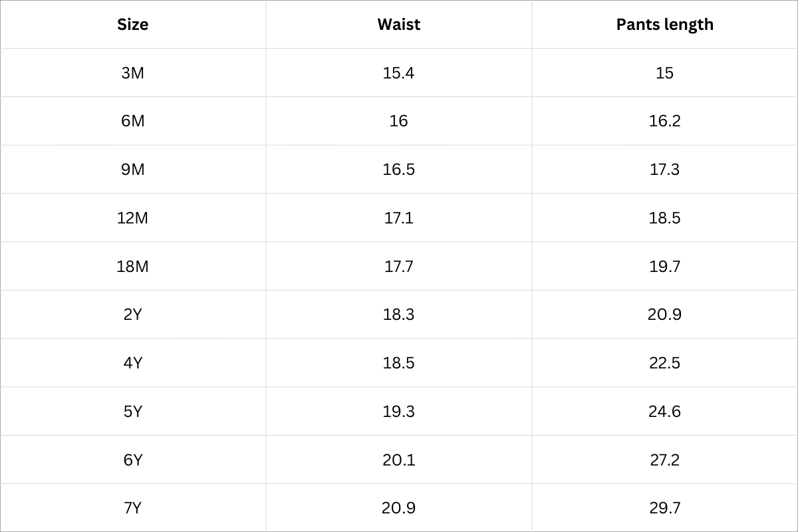
Task: Click waist value 15.4
Action: coord(398,72)
